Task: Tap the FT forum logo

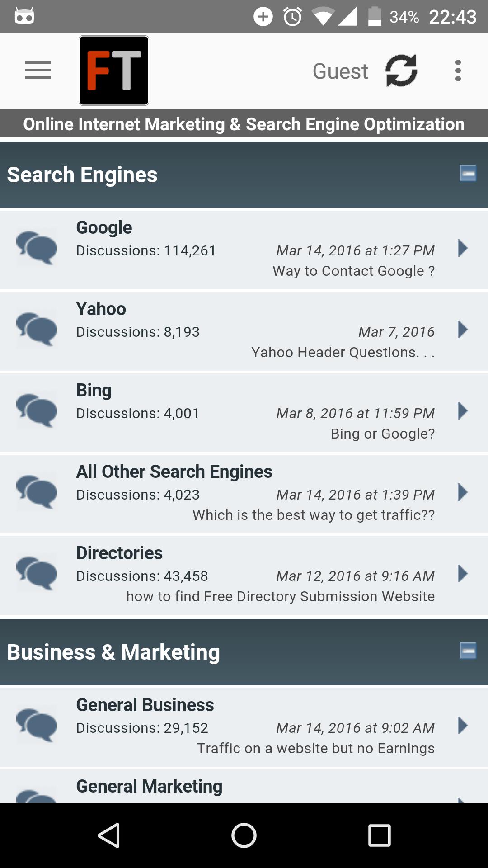Action: [114, 71]
